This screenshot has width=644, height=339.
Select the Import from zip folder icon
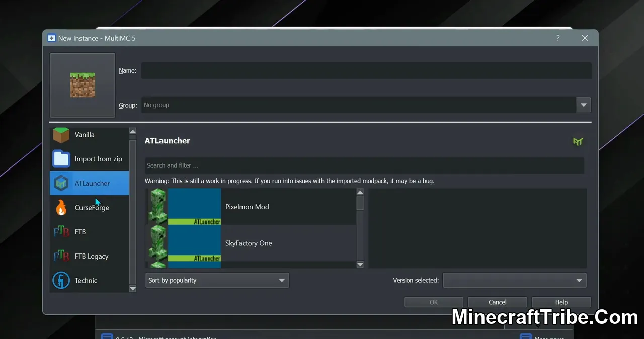tap(61, 159)
